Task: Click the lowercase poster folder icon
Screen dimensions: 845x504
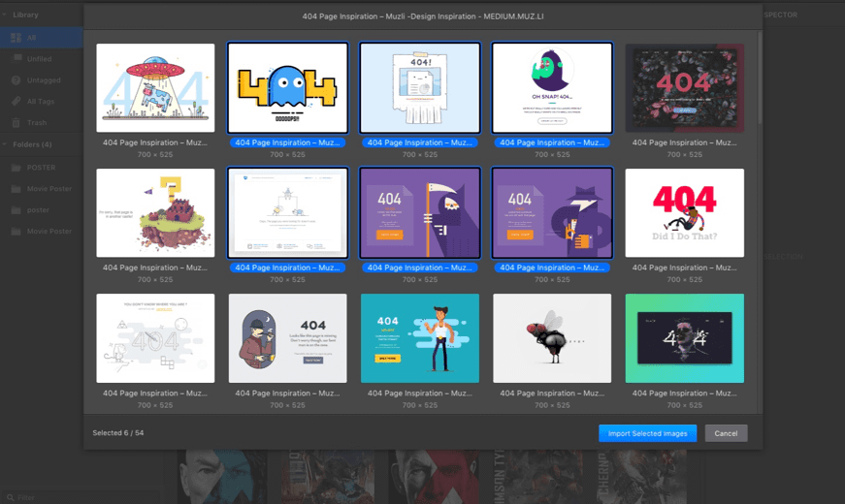Action: tap(16, 209)
